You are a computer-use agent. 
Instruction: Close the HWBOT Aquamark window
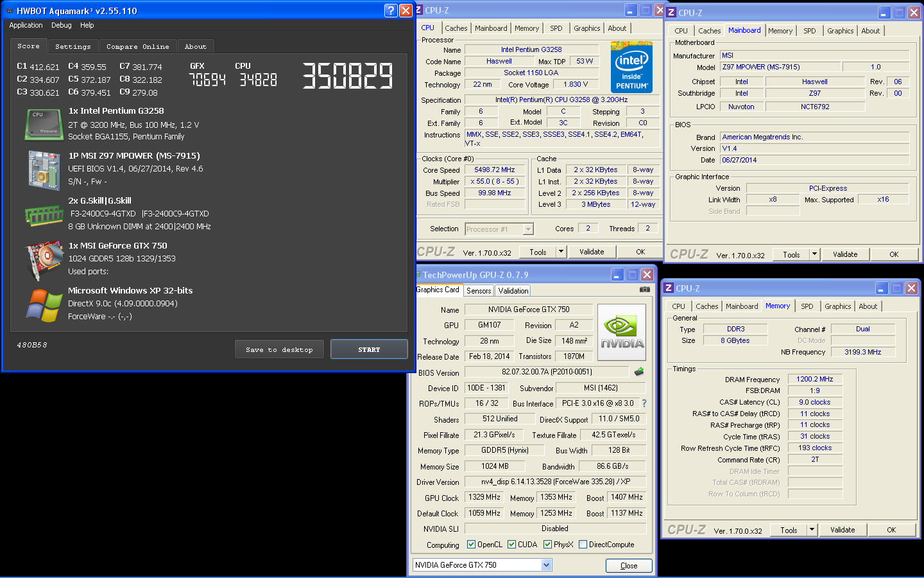[406, 10]
